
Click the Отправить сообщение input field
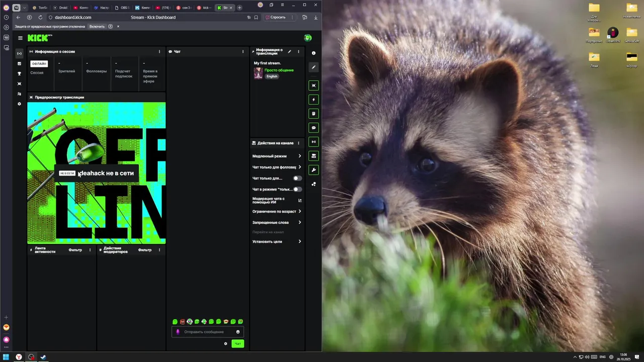[x=208, y=332]
